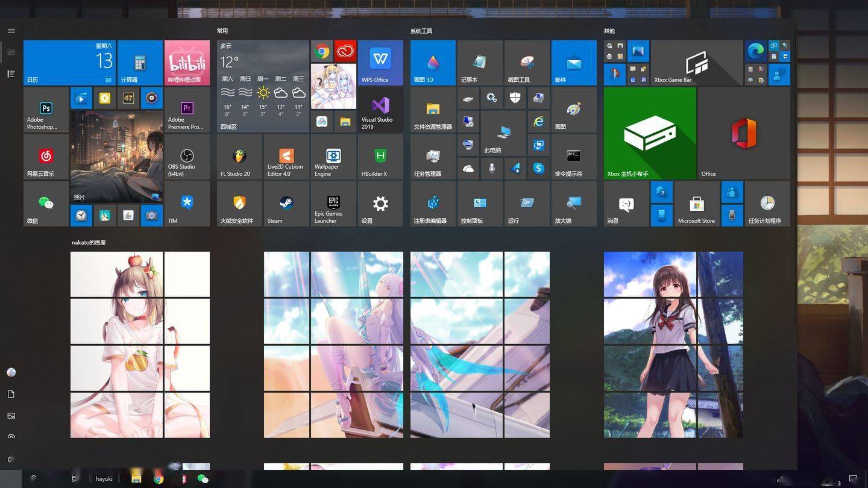Open the Adobe Photoshop tile
The image size is (868, 488).
pyautogui.click(x=46, y=110)
